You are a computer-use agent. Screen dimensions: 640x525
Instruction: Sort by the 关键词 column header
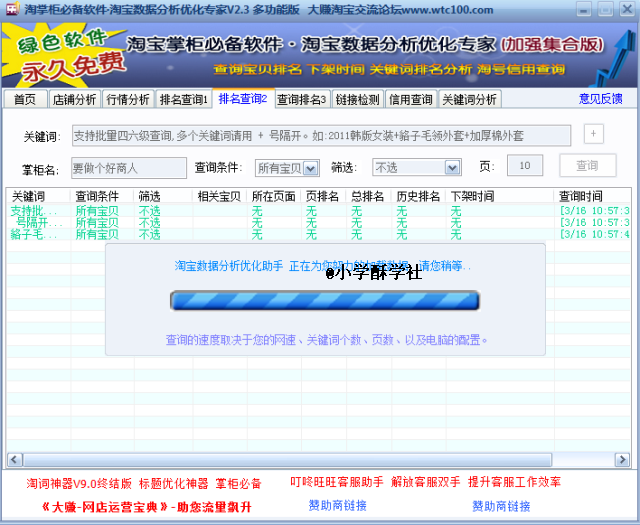click(38, 196)
